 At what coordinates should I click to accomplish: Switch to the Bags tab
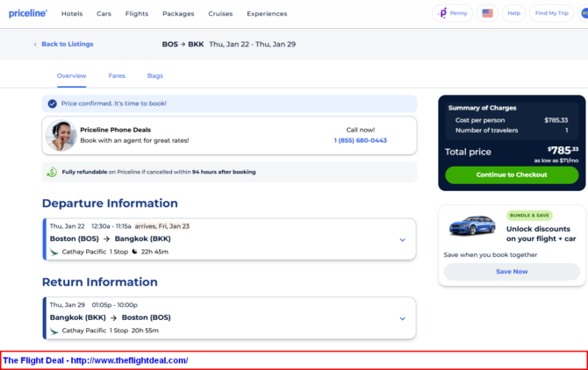tap(155, 76)
